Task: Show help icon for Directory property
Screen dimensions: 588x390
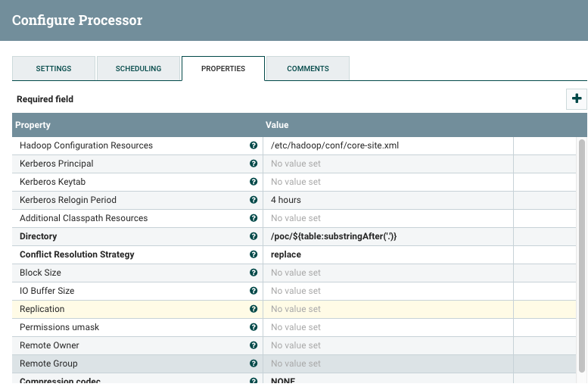Action: coord(254,236)
